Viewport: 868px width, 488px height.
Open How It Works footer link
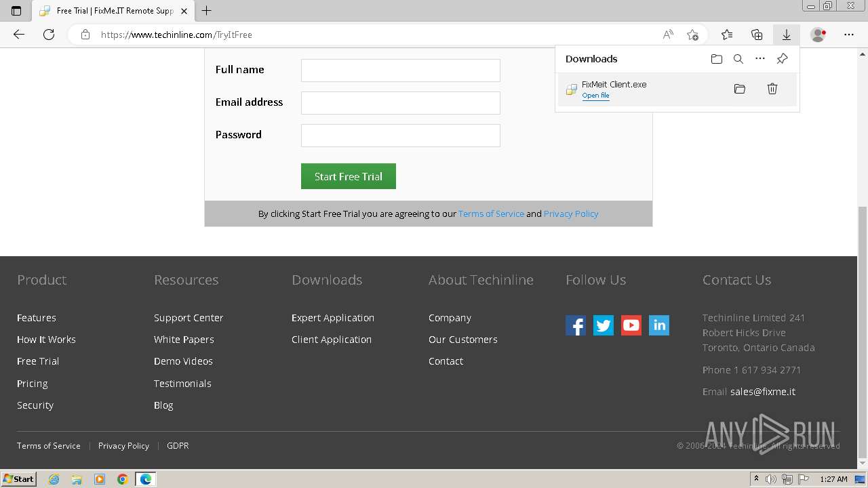coord(46,340)
